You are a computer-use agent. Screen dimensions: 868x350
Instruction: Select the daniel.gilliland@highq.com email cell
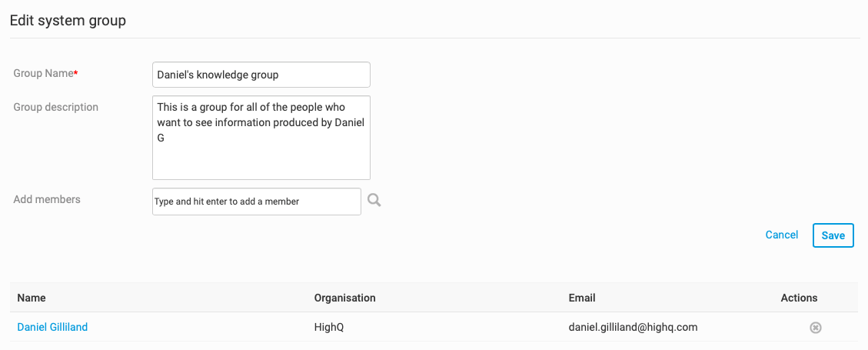633,327
